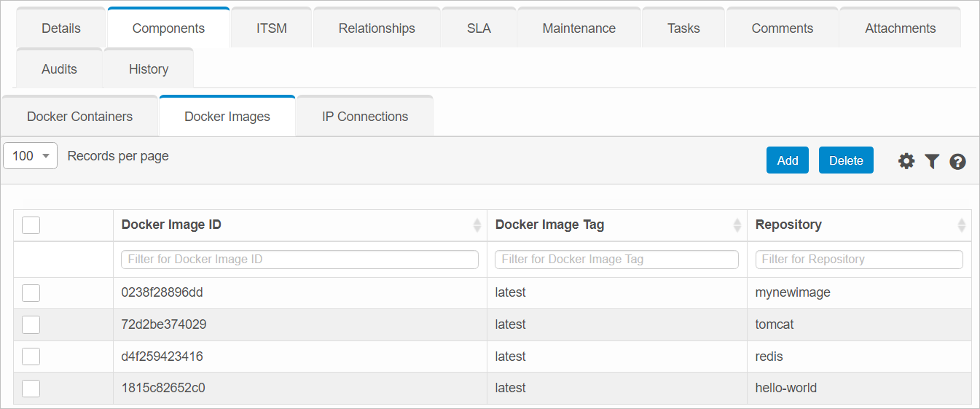Open the table settings gear icon
Viewport: 980px width, 409px height.
click(x=906, y=161)
